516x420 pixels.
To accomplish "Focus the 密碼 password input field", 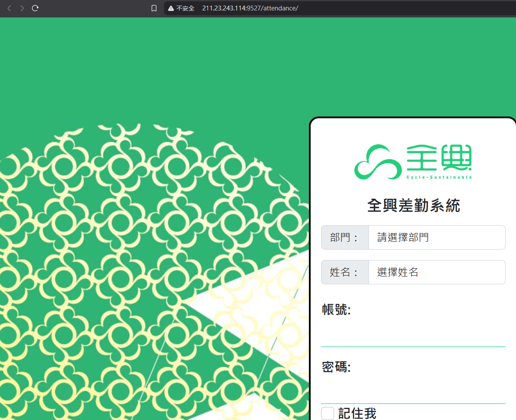I will click(x=413, y=391).
